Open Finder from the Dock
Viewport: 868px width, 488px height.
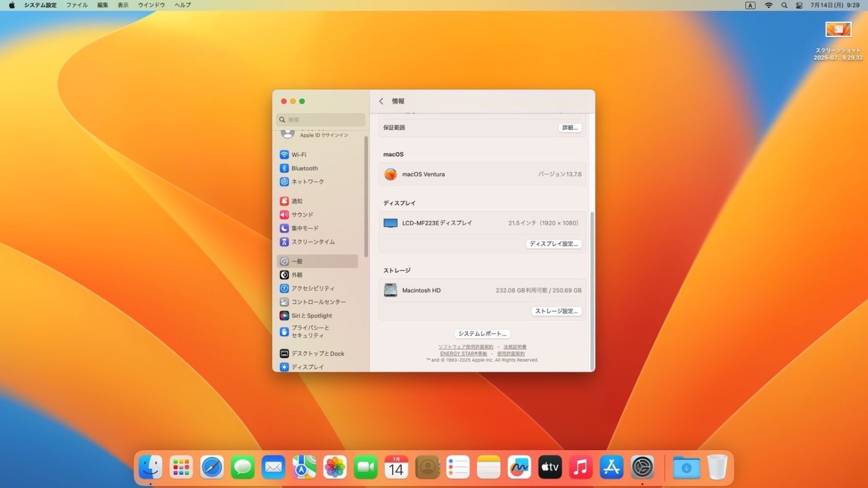point(150,467)
